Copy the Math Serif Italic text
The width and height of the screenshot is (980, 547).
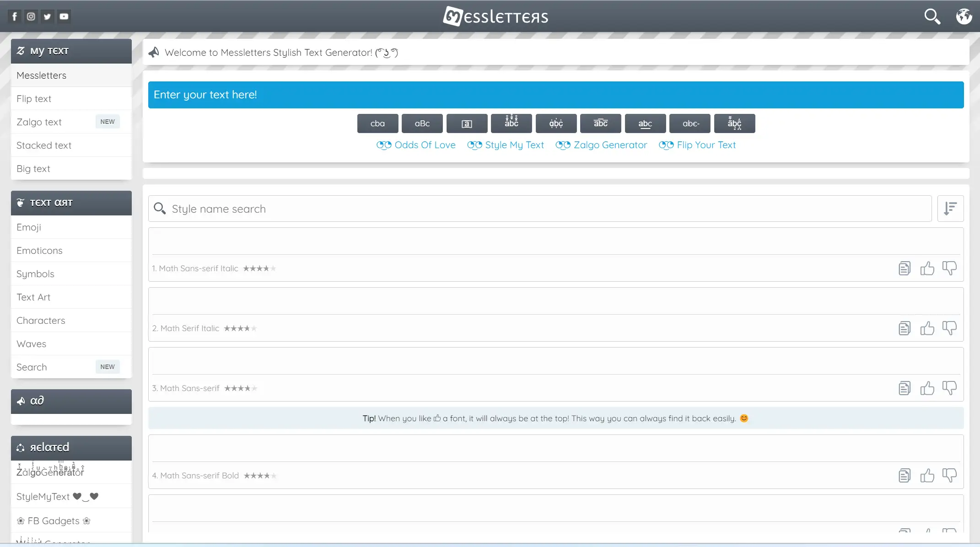905,328
